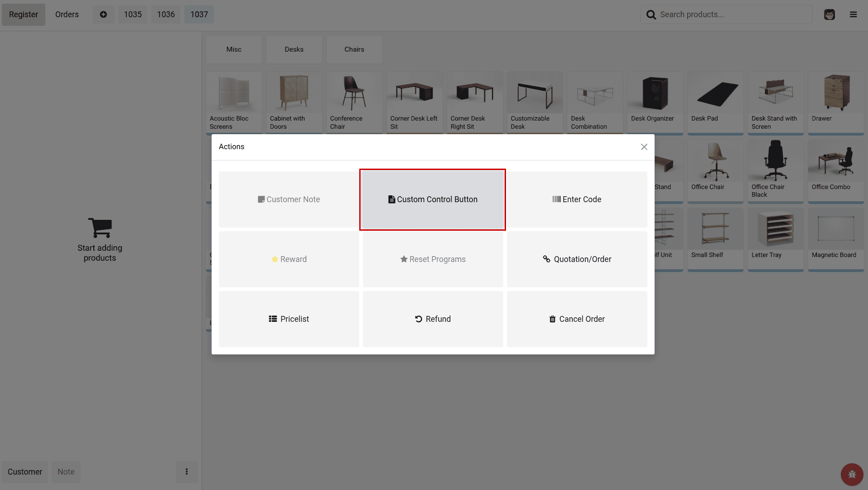Screen dimensions: 868x490
Task: Open the Enter Code barcode action
Action: (577, 199)
